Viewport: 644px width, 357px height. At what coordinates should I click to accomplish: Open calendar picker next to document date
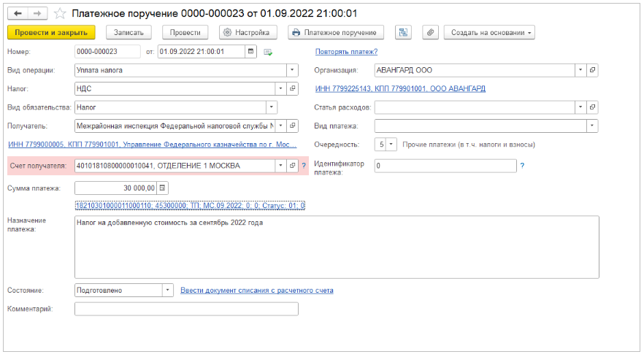[x=250, y=52]
